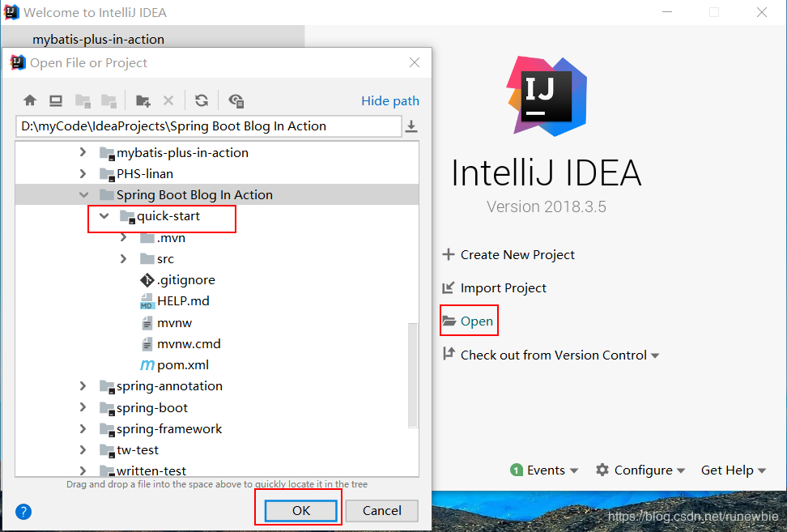The width and height of the screenshot is (787, 532).
Task: Select the HELP.md file
Action: pyautogui.click(x=183, y=301)
